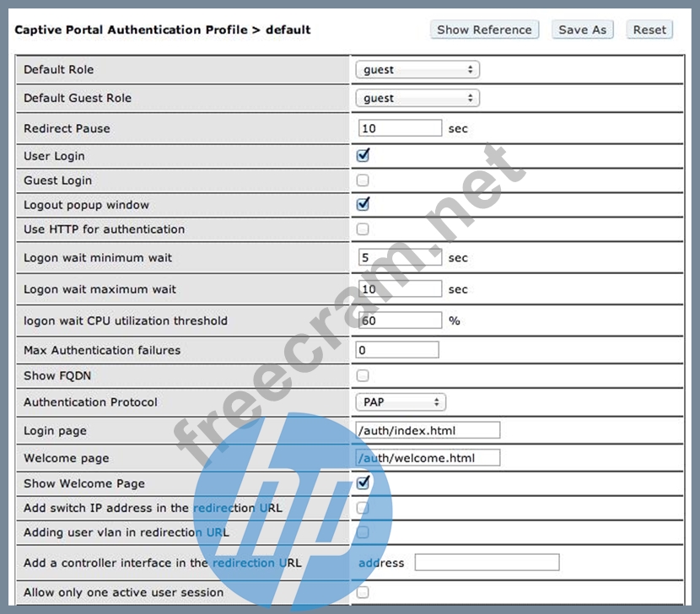The height and width of the screenshot is (614, 700).
Task: Uncheck the User Login checkbox
Action: [x=363, y=156]
